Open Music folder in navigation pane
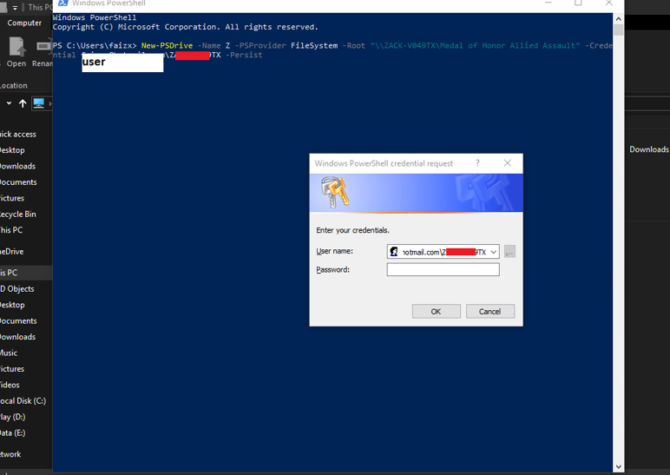 click(x=9, y=353)
